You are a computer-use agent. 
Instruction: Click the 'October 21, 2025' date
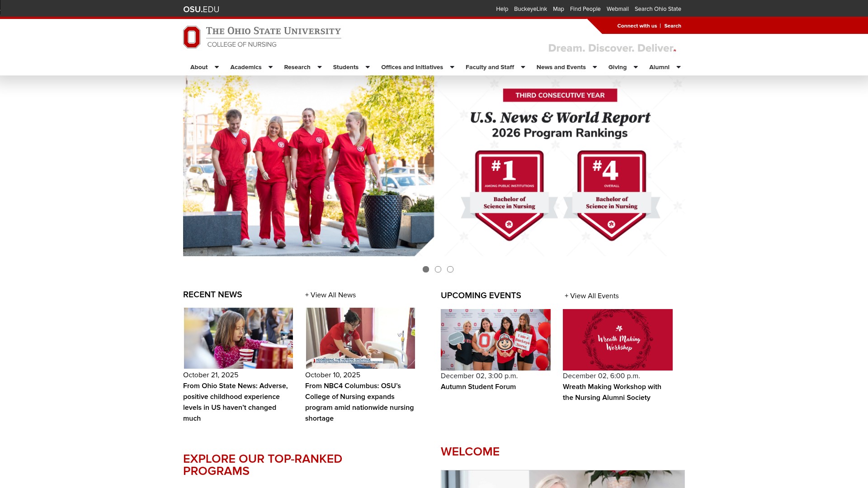pyautogui.click(x=211, y=375)
